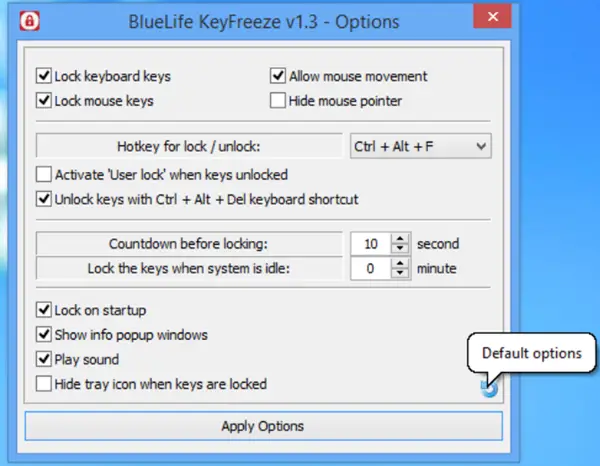Click the Apply Options button
Viewport: 600px width, 466px height.
(x=263, y=426)
